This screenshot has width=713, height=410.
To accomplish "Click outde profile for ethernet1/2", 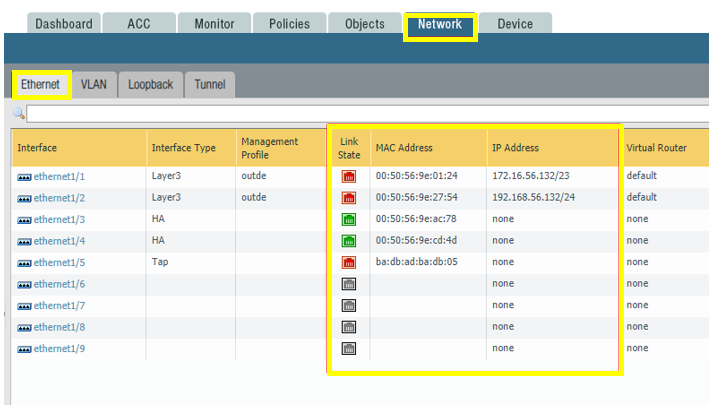I will [x=254, y=197].
